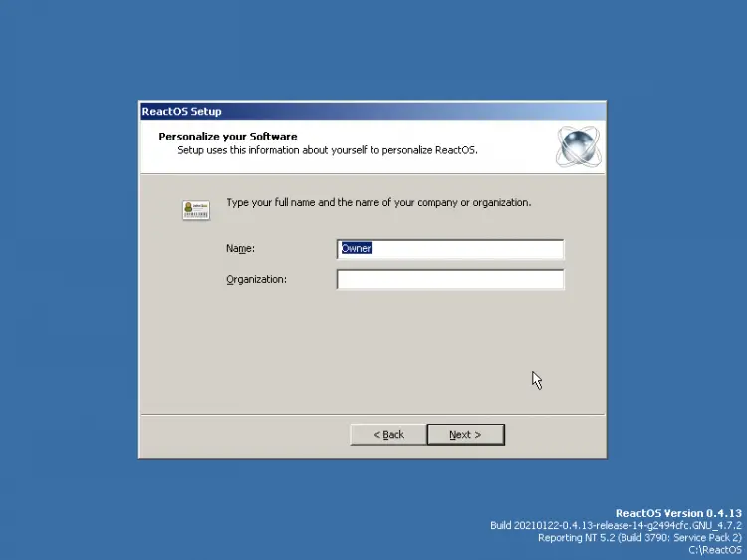Click the ReactOS globe logo icon
The image size is (747, 560).
[x=578, y=146]
